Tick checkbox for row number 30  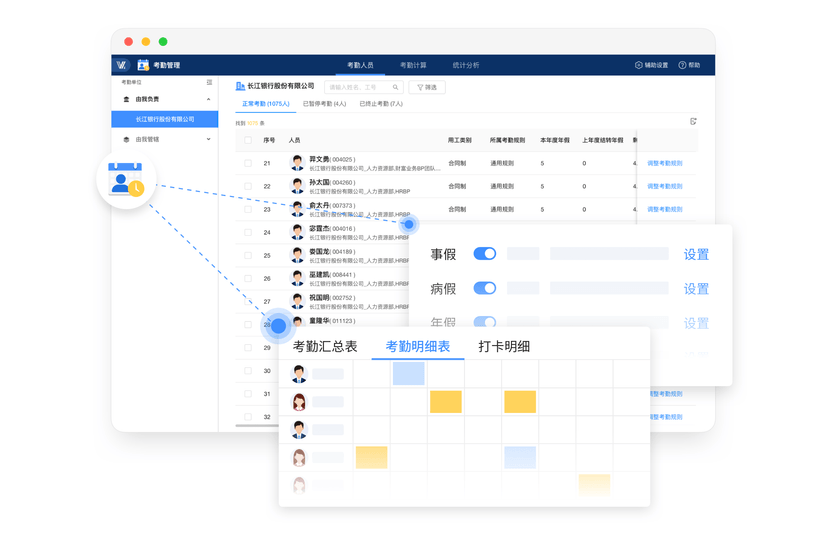(248, 371)
